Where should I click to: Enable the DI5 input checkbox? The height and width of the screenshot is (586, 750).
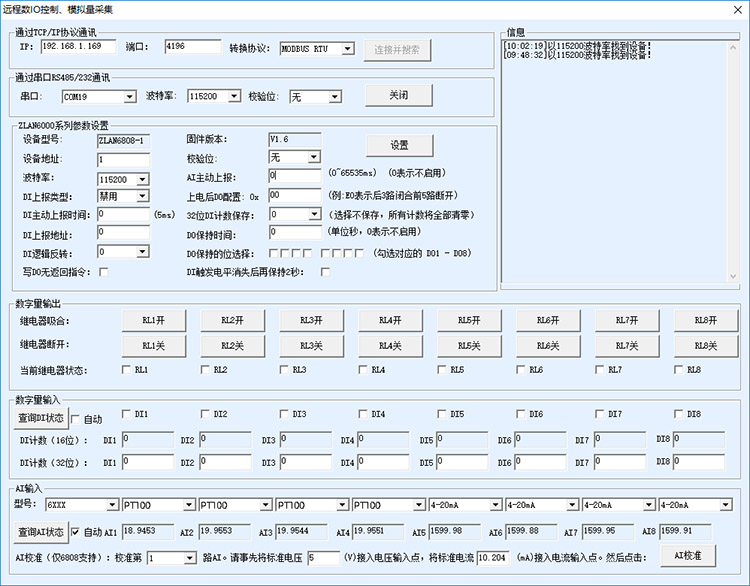click(442, 414)
